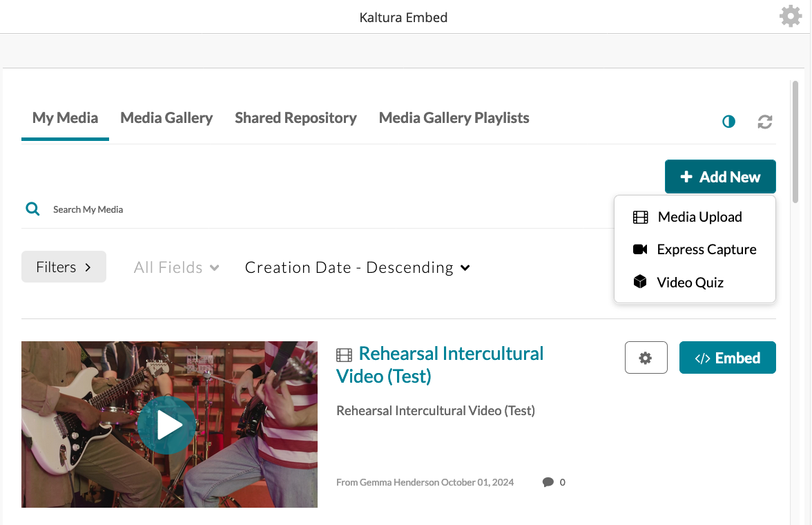812x525 pixels.
Task: Open the Shared Repository tab
Action: 296,118
